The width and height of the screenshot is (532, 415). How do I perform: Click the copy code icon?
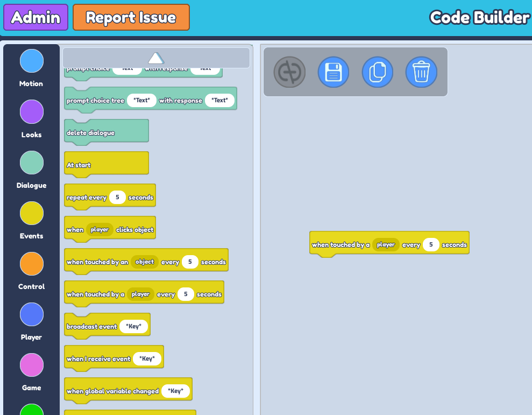point(378,72)
